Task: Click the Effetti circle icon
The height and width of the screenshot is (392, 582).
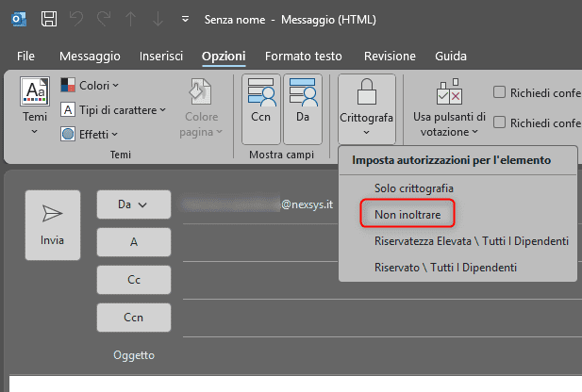Action: click(x=68, y=134)
